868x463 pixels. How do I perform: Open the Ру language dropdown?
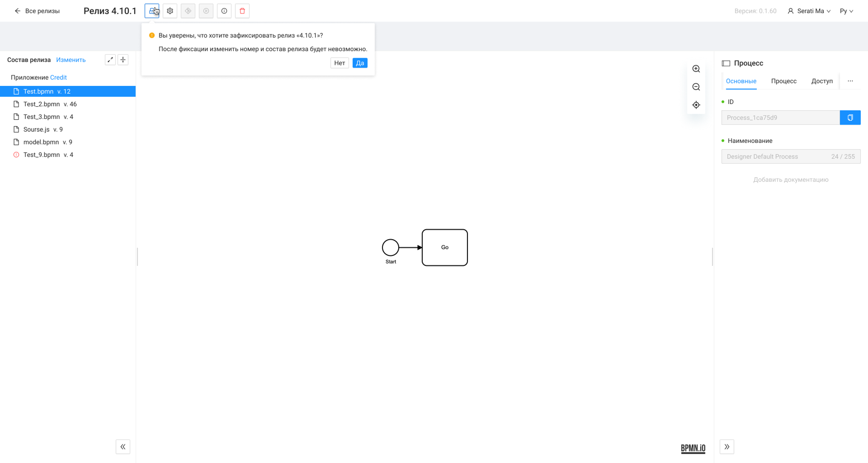(x=846, y=11)
